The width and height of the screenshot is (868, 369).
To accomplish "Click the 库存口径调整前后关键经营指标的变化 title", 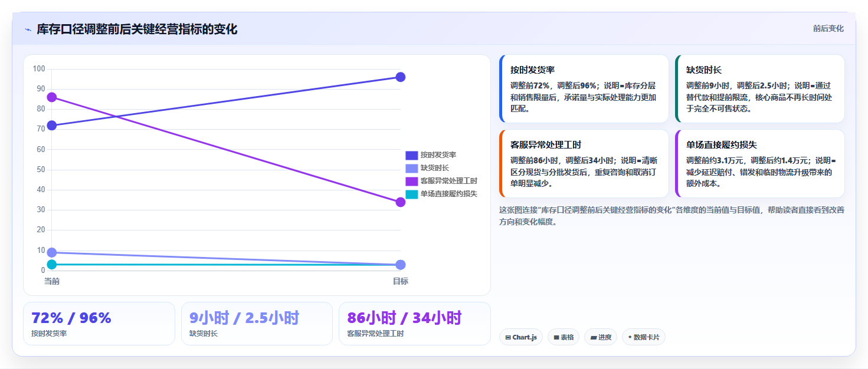I will tap(137, 29).
